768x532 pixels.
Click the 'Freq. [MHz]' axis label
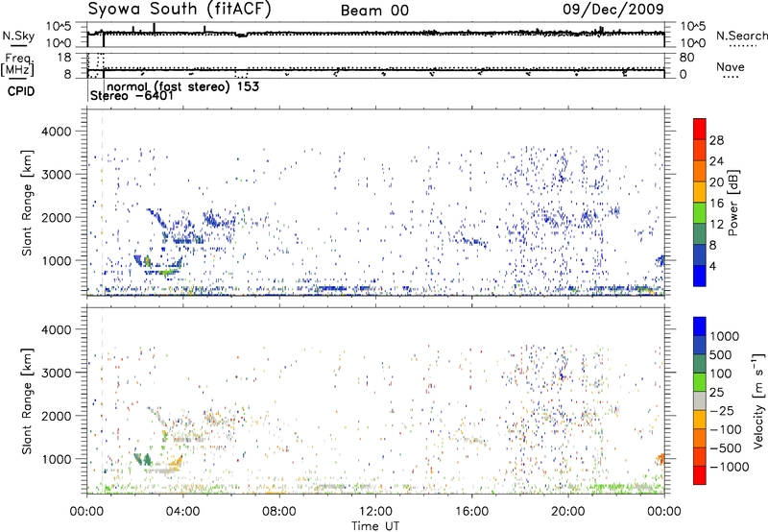tap(17, 64)
